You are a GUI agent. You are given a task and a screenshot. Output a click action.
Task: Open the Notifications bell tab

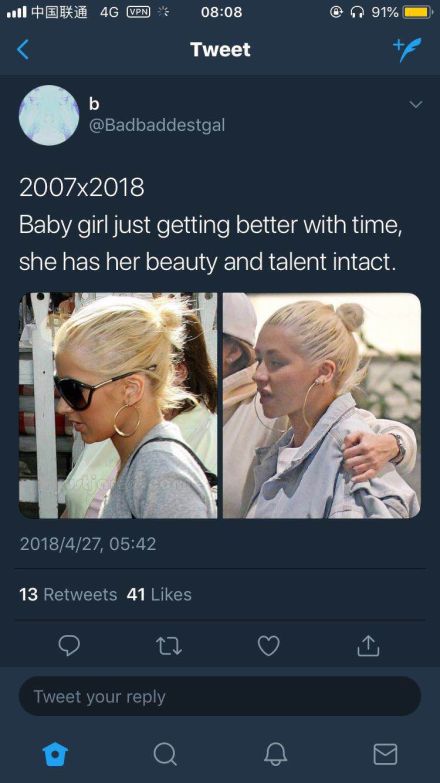(x=275, y=754)
